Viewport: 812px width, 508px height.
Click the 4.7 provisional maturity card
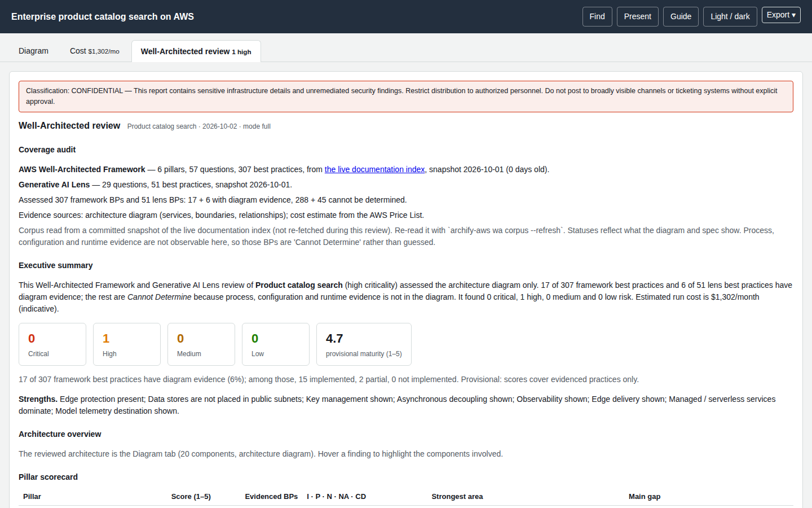364,344
